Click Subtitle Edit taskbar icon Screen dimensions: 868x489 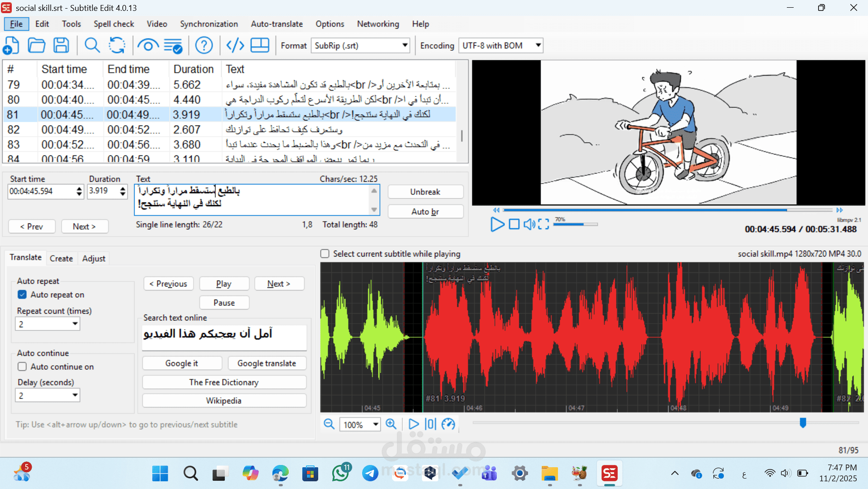coord(610,474)
